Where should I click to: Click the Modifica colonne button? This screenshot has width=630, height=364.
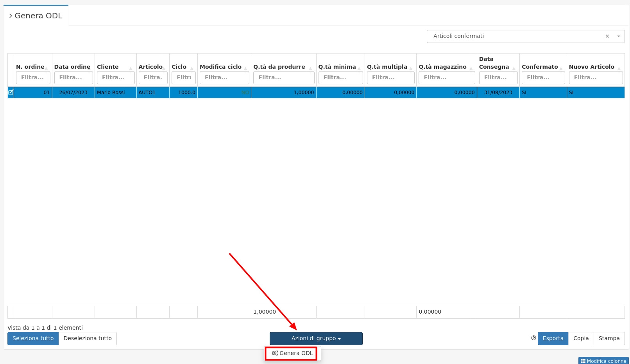click(x=603, y=361)
